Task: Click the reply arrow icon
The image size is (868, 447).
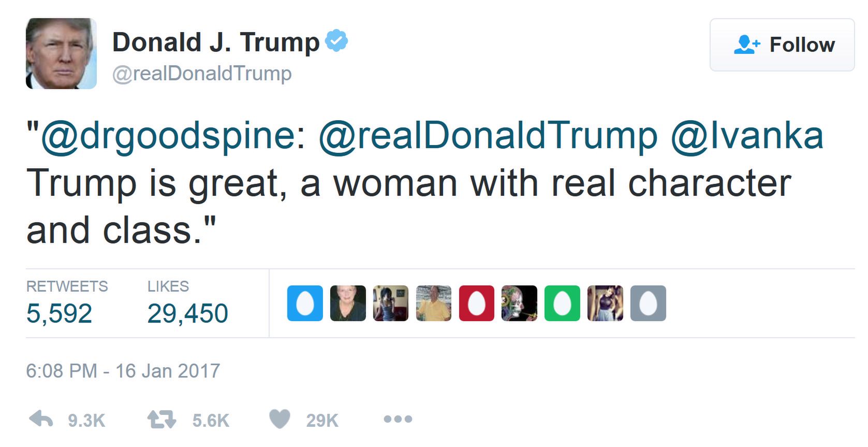Action: coord(41,419)
